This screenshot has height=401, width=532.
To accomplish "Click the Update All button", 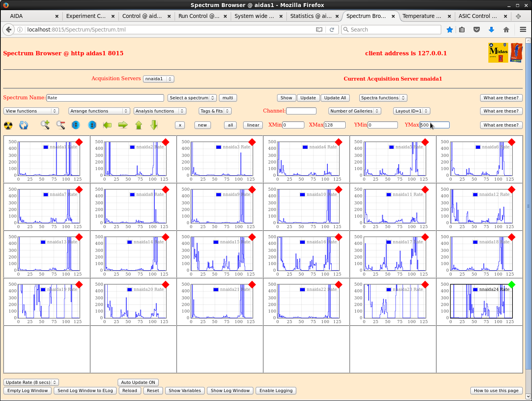I will [x=335, y=98].
